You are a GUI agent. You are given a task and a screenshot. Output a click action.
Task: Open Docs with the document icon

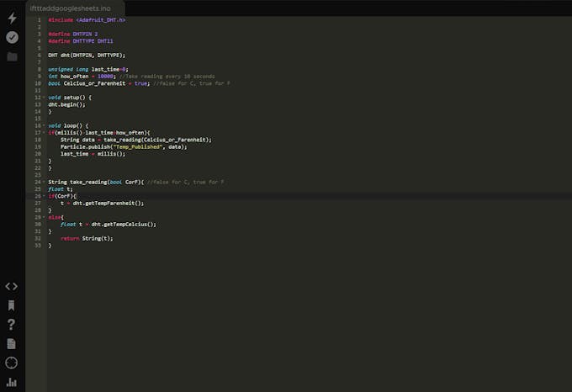11,343
